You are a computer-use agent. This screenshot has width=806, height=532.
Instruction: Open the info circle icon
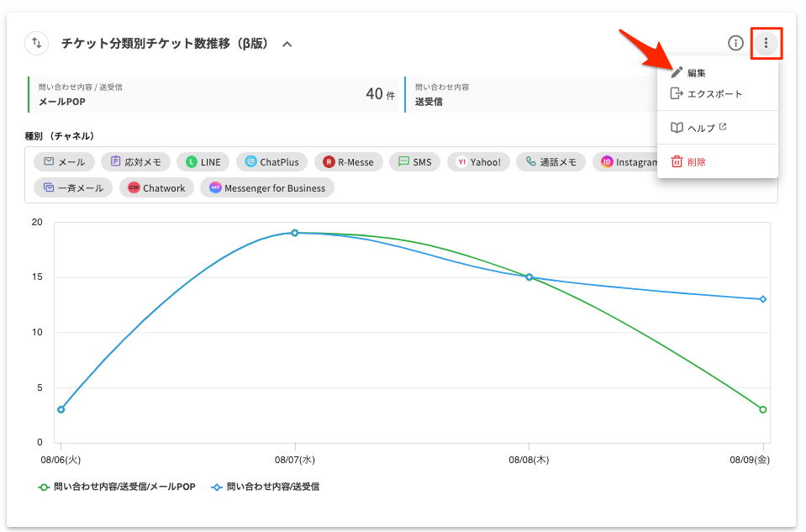[x=735, y=43]
